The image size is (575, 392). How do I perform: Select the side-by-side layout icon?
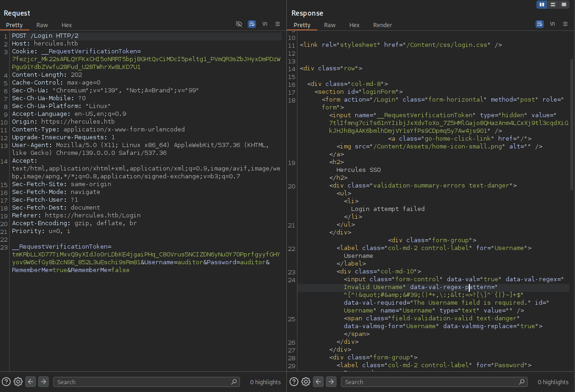pyautogui.click(x=542, y=5)
